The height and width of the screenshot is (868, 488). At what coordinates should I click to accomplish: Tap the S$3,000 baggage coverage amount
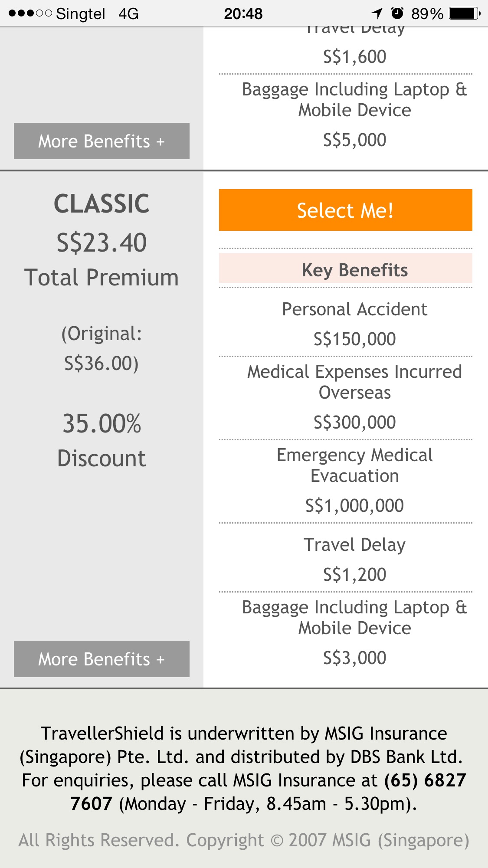coord(354,658)
